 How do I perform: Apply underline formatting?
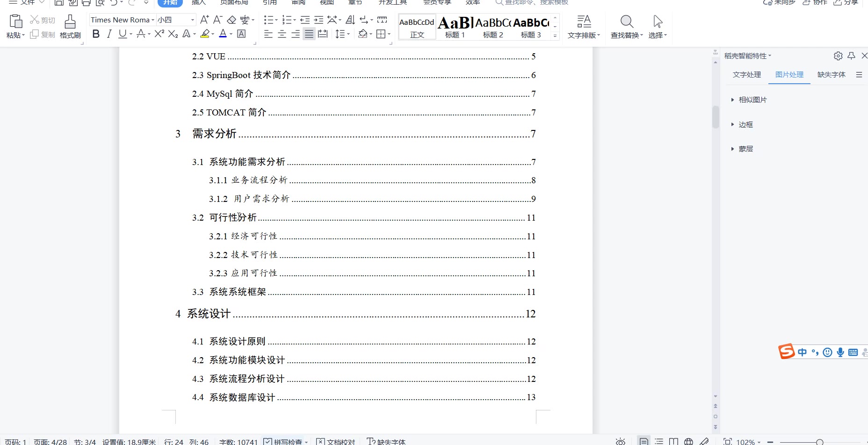122,34
